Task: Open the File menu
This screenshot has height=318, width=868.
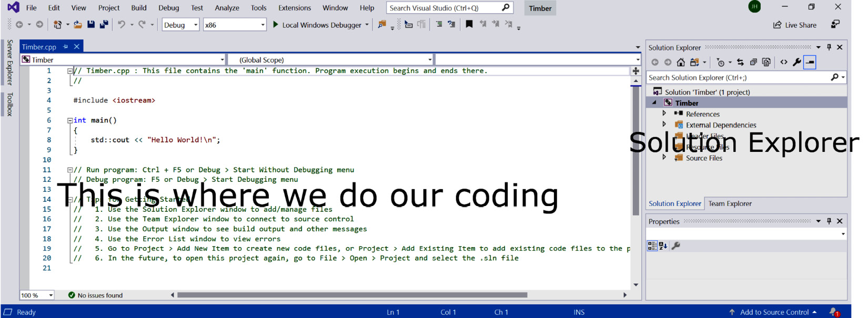Action: (x=32, y=8)
